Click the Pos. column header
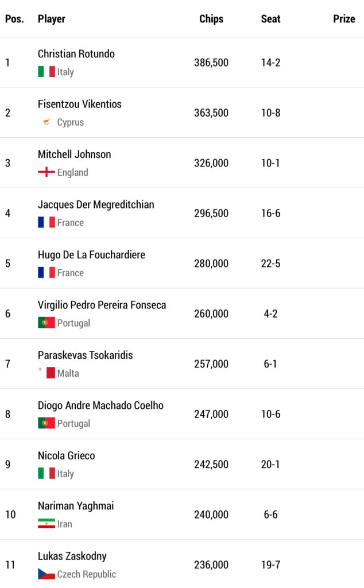The width and height of the screenshot is (364, 588). coord(14,19)
